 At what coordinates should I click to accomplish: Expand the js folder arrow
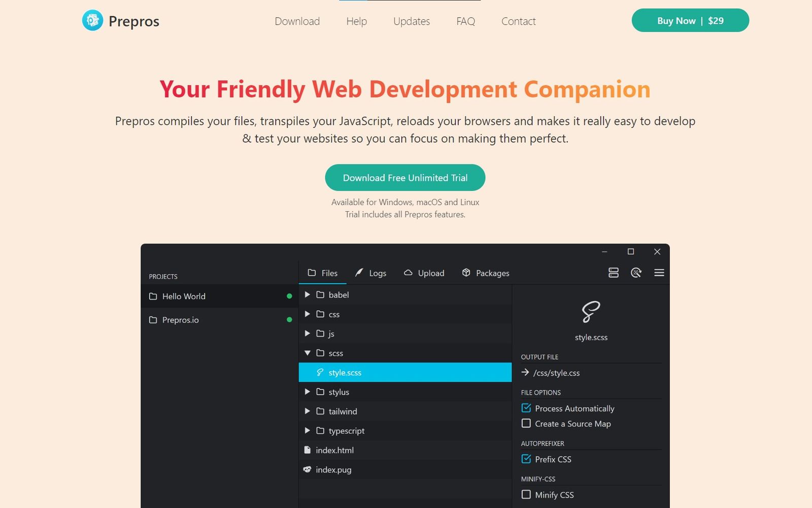[307, 333]
